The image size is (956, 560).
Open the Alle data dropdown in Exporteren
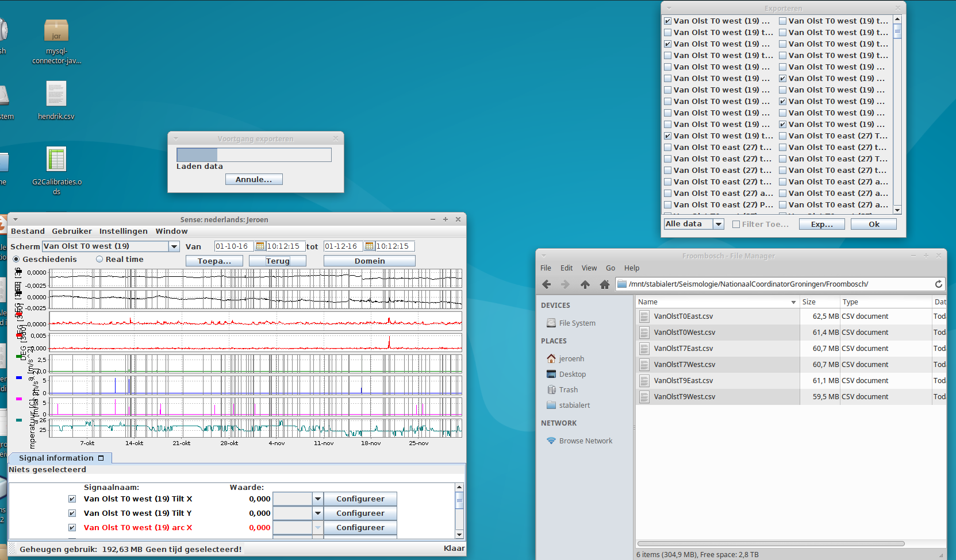[719, 225]
